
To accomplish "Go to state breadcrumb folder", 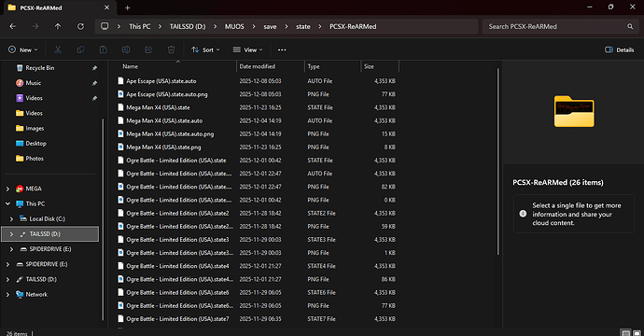I will pyautogui.click(x=303, y=26).
